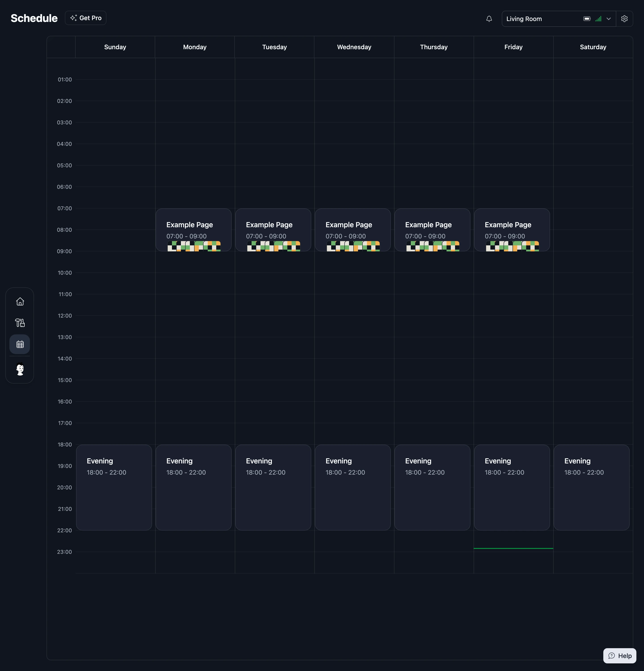The image size is (644, 671).
Task: Click Friday's Example Page preview thumbnail
Action: click(x=512, y=246)
